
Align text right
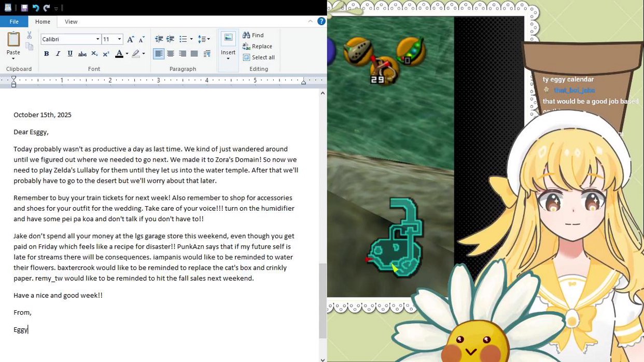[x=183, y=54]
